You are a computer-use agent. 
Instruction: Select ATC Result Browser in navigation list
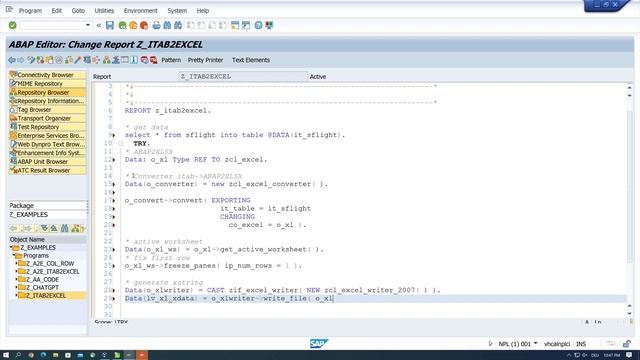click(47, 170)
